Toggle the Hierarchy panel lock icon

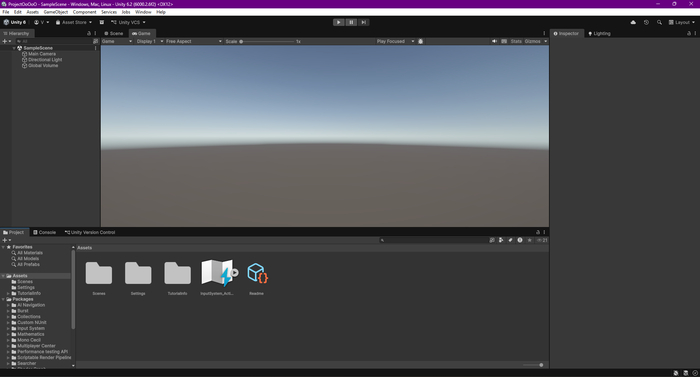pos(89,34)
